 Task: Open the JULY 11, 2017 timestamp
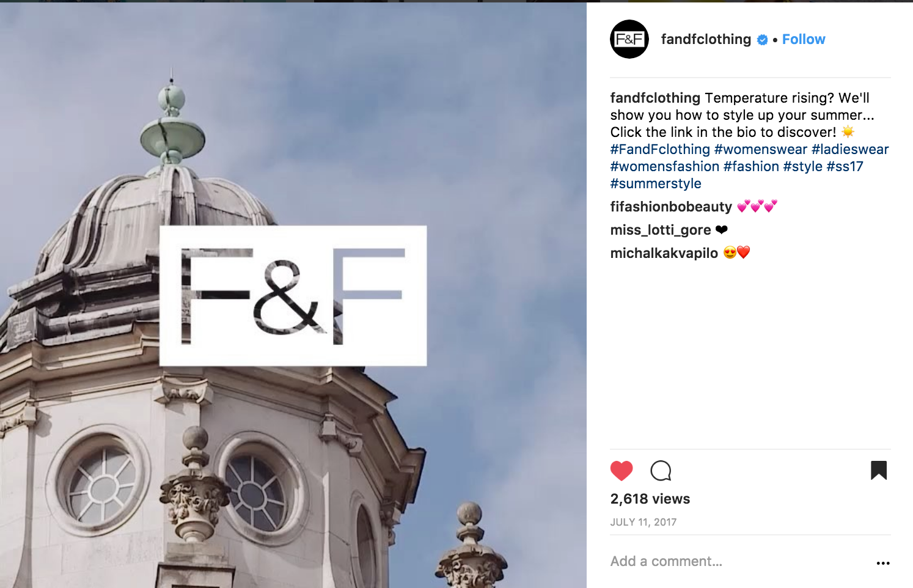[x=643, y=522]
